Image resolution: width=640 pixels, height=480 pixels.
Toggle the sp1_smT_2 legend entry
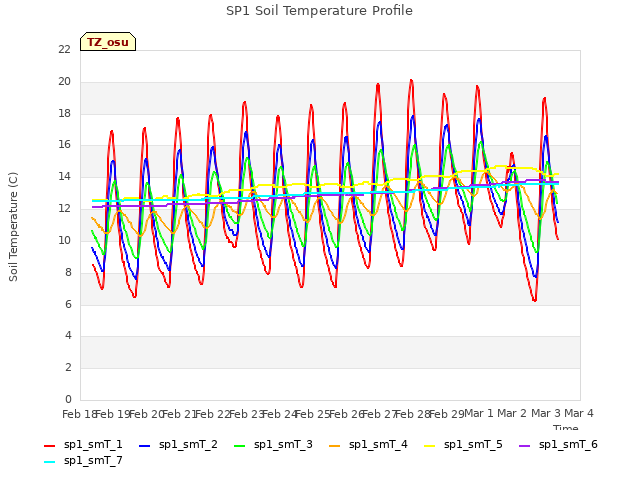coord(178,444)
